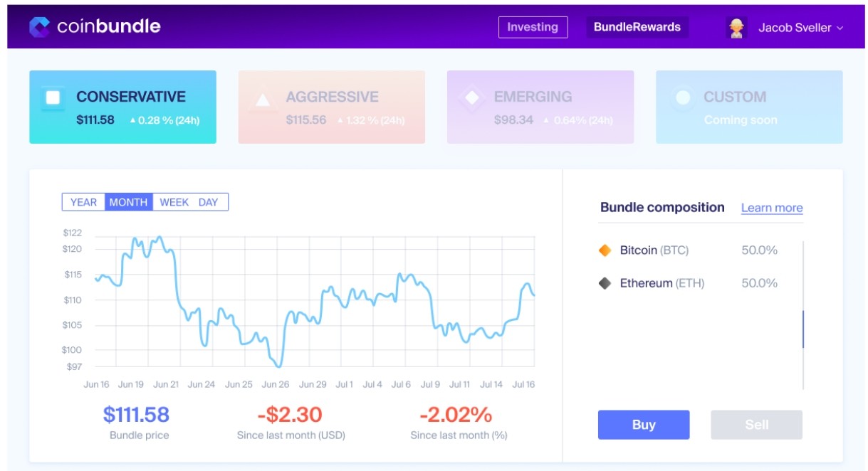Click the coinbundle logo icon
868x471 pixels.
click(39, 27)
